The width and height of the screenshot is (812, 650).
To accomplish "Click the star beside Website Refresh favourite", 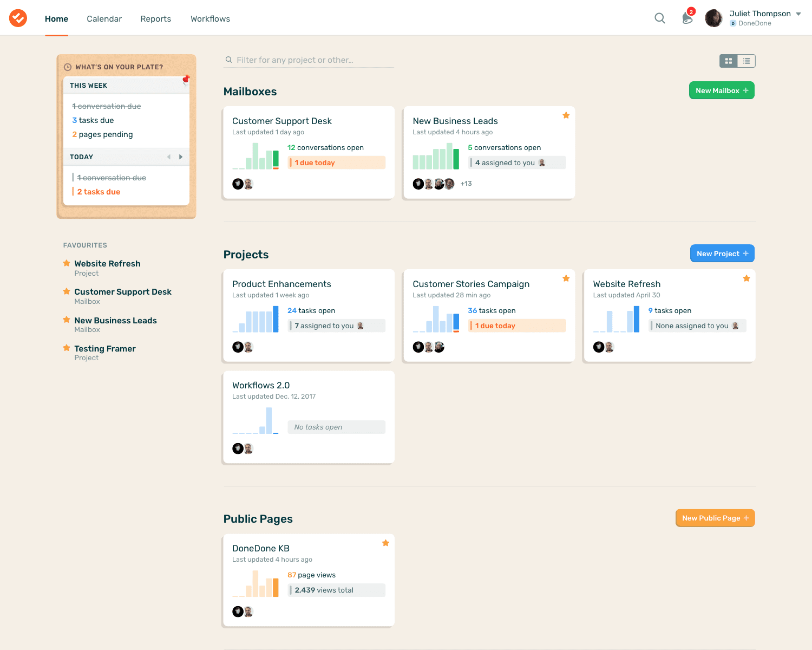I will coord(66,263).
